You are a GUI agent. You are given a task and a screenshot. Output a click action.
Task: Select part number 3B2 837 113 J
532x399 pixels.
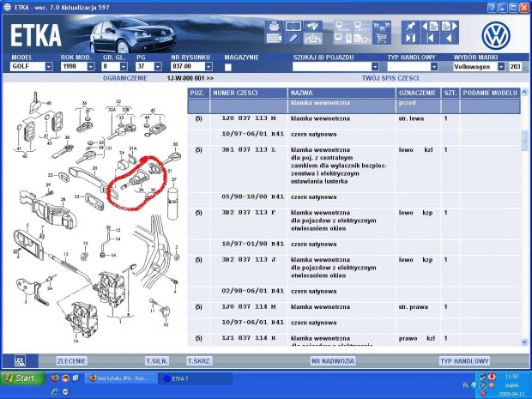(249, 259)
